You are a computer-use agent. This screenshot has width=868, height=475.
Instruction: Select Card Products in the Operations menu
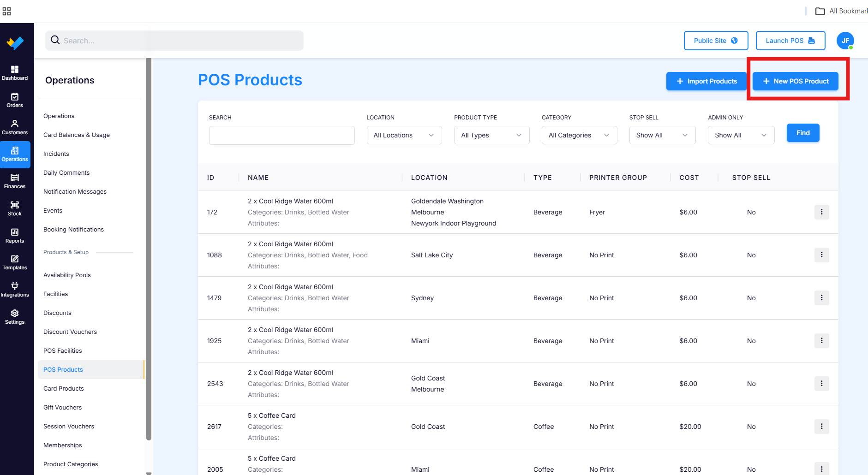click(x=64, y=388)
